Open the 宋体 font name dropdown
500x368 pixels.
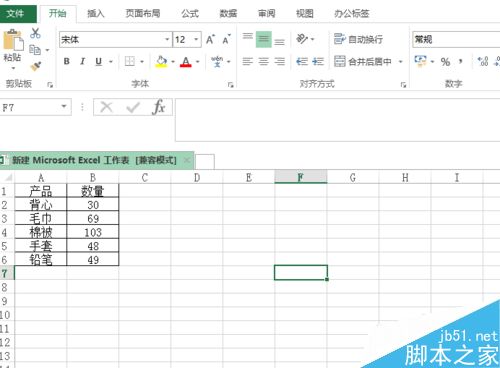167,40
